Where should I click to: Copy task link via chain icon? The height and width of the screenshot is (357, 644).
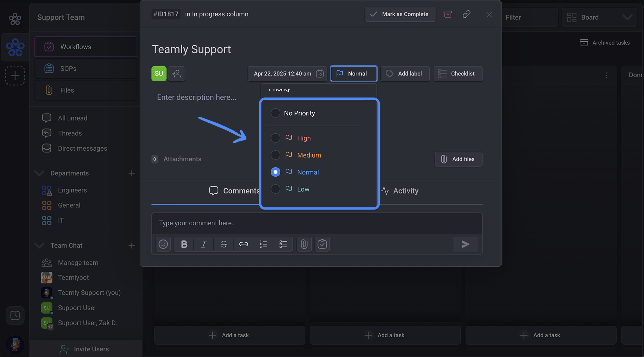tap(467, 14)
